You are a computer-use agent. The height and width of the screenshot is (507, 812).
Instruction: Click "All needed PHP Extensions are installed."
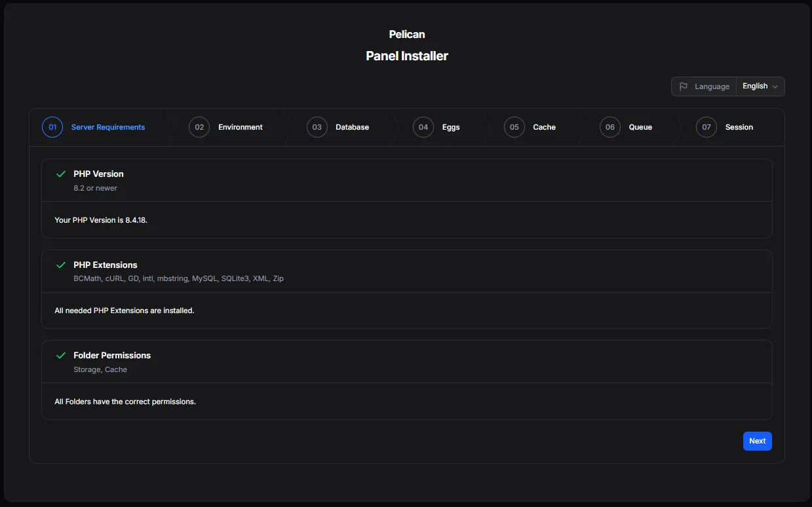[125, 310]
